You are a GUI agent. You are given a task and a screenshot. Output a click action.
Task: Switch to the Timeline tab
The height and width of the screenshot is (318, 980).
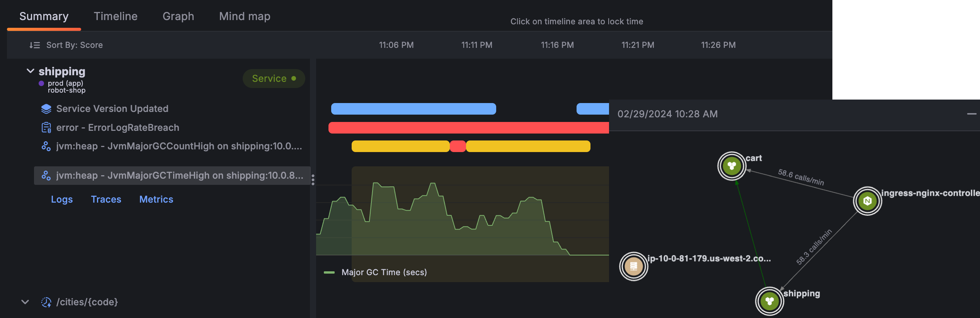(x=115, y=16)
